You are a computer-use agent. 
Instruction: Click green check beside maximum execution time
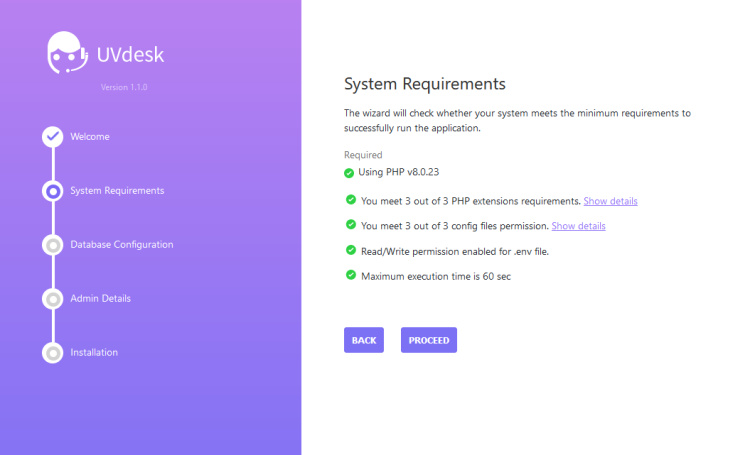pos(351,275)
